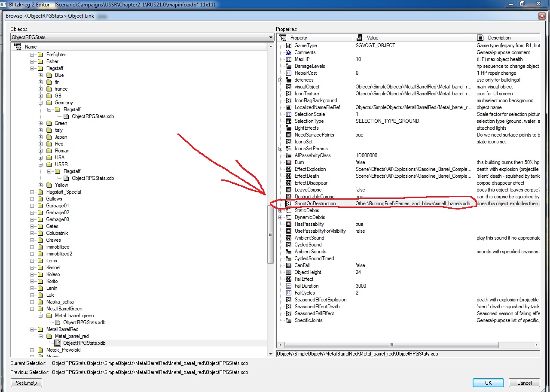Expand the IconsSetParams property

tap(280, 149)
